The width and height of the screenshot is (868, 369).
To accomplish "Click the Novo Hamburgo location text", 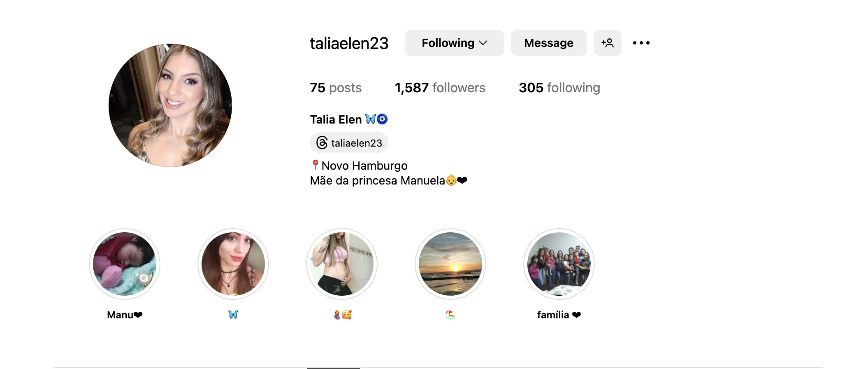I will pyautogui.click(x=364, y=166).
